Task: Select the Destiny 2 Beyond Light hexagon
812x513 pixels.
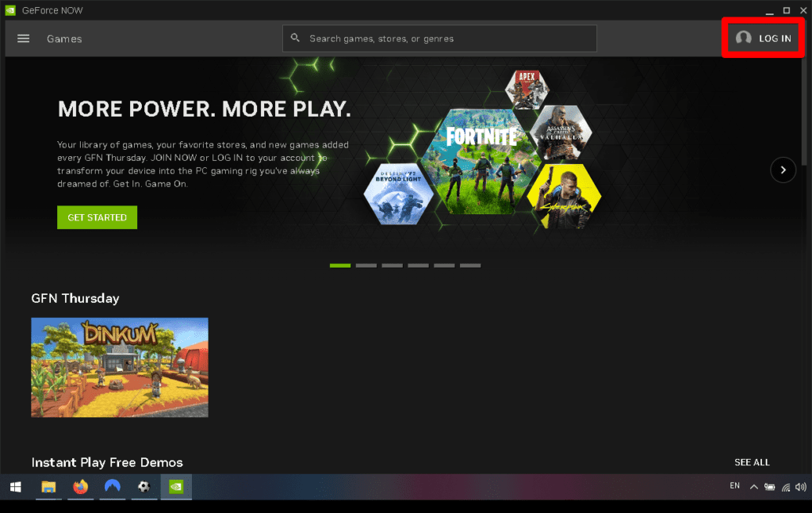Action: click(x=398, y=194)
